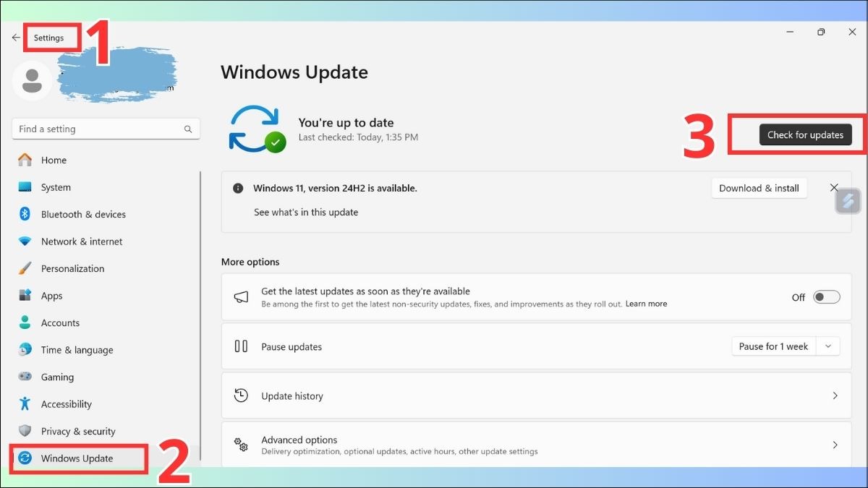Click the Accessibility figure icon

pyautogui.click(x=25, y=404)
